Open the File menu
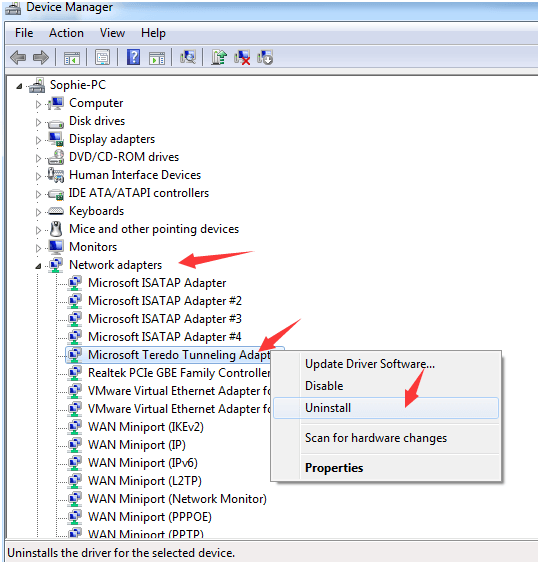Screen dimensions: 540x564 point(24,33)
